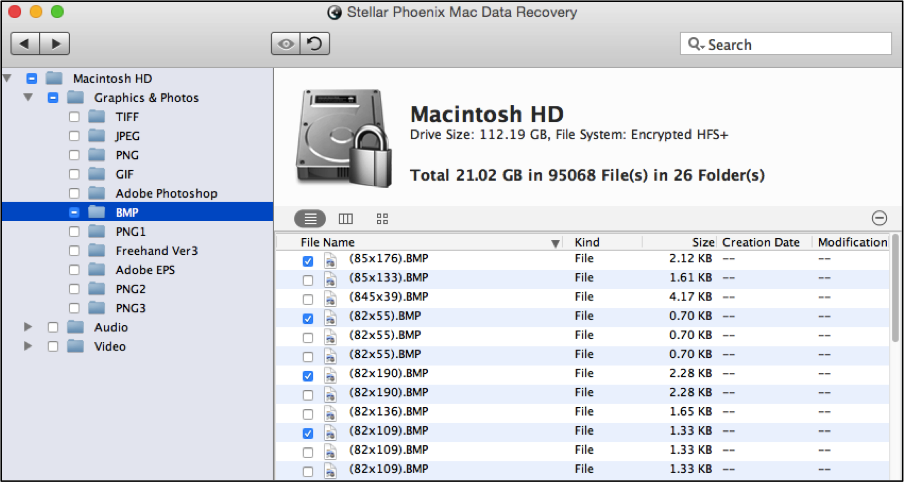
Task: Click the Graphics & Photos folder icon
Action: click(x=76, y=98)
